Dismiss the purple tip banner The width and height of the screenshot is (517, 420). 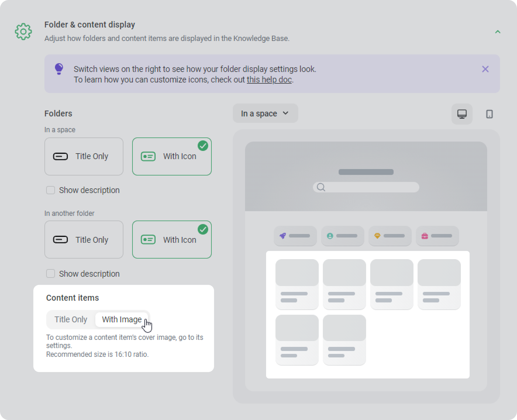tap(485, 69)
